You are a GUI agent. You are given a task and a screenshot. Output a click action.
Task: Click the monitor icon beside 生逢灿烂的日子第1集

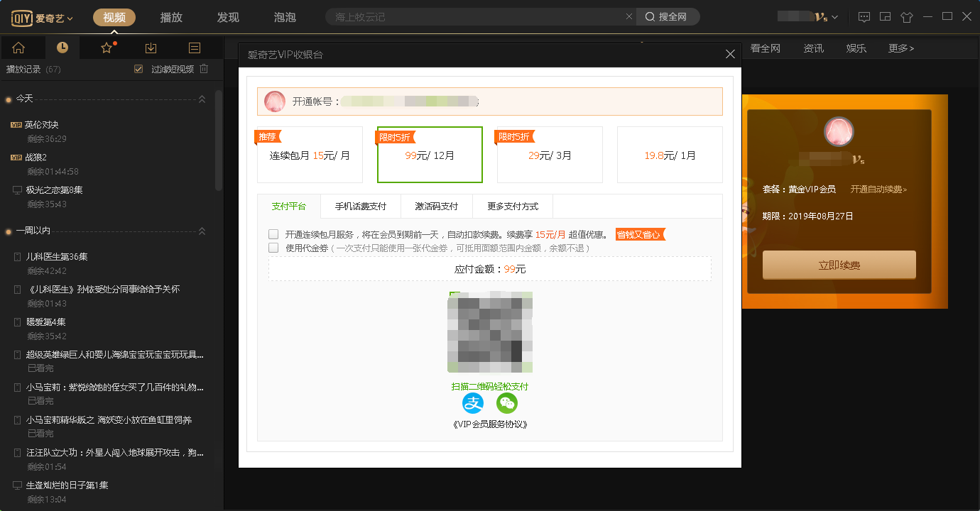(18, 485)
